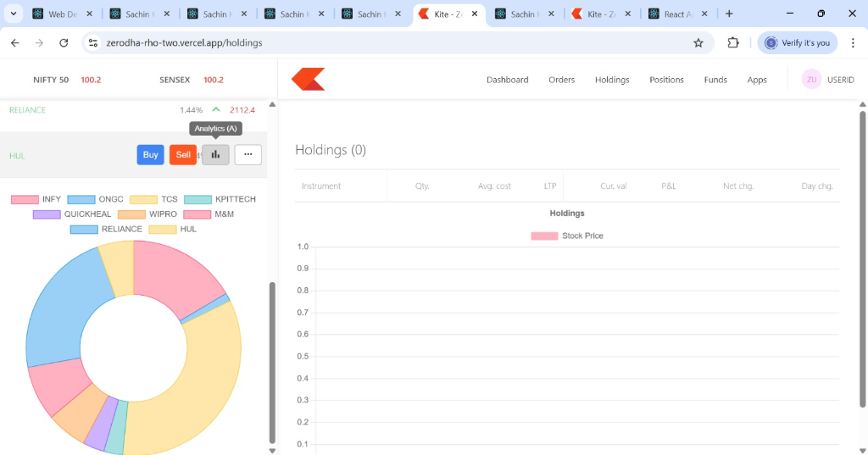Screen dimensions: 868x455
Task: Click the Day chg. column header
Action: 817,186
